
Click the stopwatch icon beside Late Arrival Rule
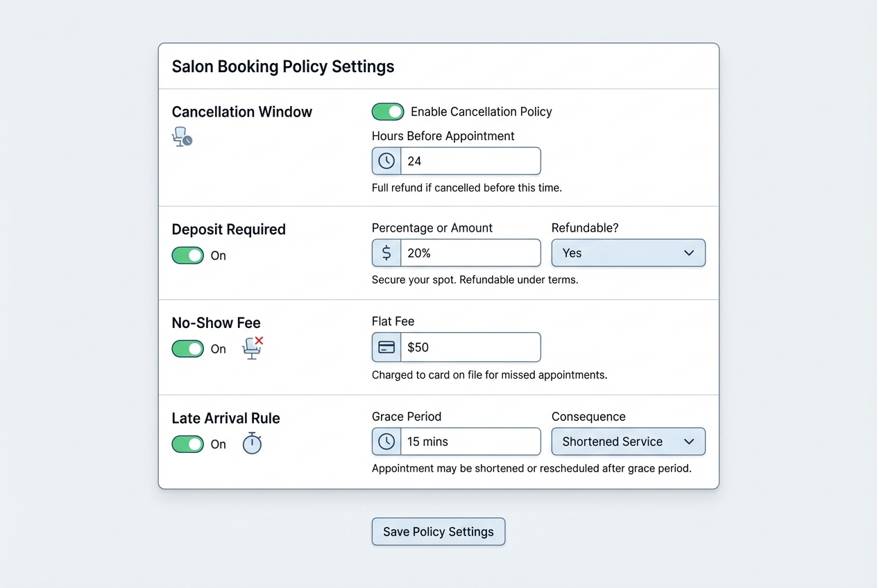tap(251, 443)
